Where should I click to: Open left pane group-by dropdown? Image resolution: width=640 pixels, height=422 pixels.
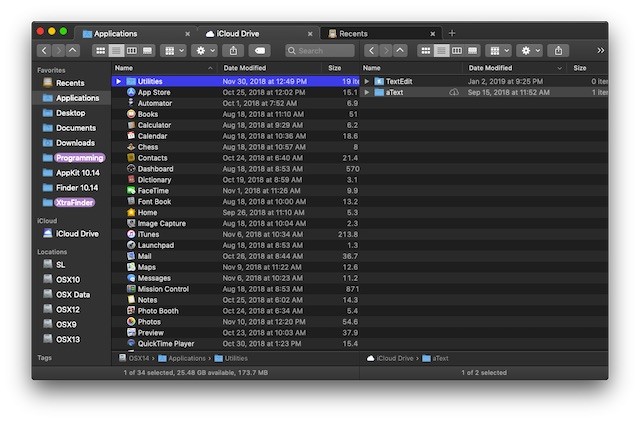(x=174, y=51)
